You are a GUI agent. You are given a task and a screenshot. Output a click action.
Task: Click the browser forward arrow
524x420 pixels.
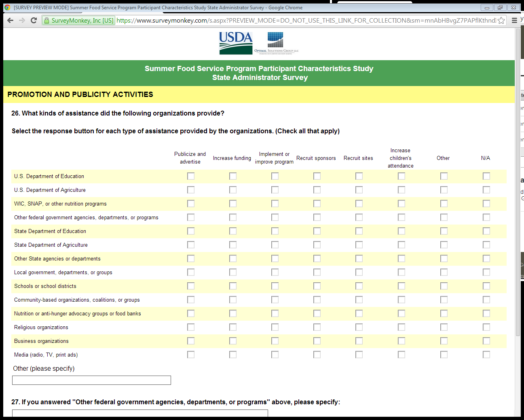pos(22,20)
